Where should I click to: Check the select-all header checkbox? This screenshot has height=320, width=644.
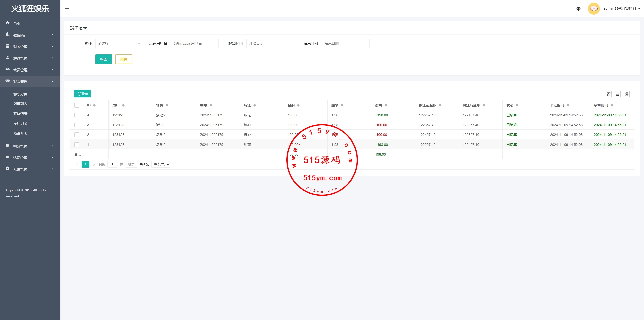pyautogui.click(x=77, y=105)
